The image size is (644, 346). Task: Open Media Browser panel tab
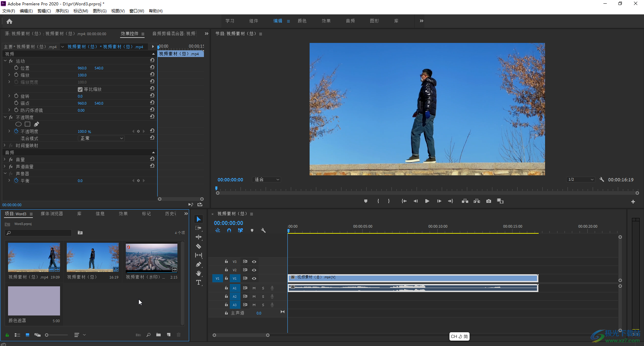click(52, 214)
